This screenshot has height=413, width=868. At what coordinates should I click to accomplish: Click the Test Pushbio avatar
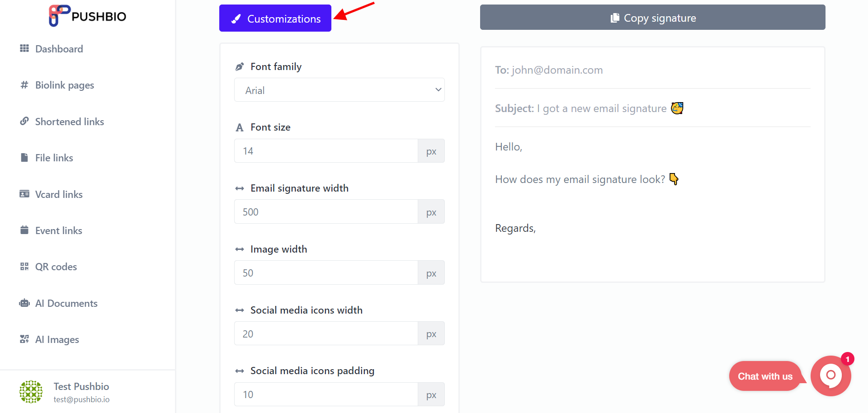(x=31, y=392)
